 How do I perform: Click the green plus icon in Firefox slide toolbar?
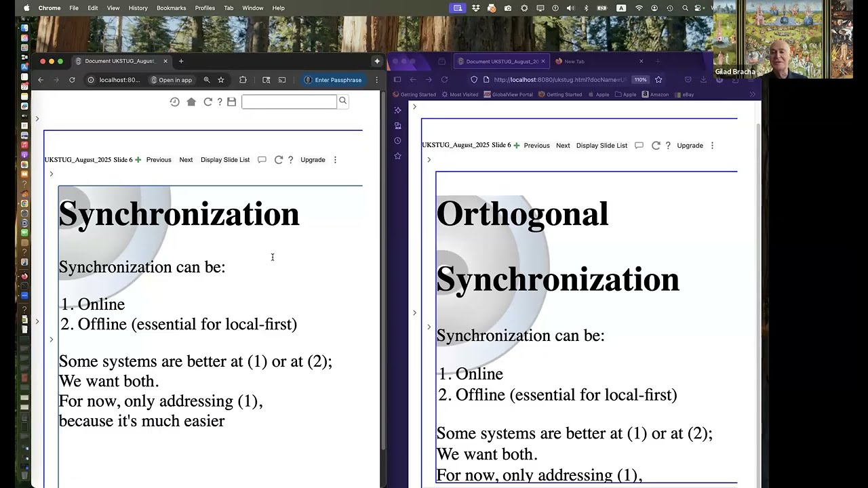point(517,146)
